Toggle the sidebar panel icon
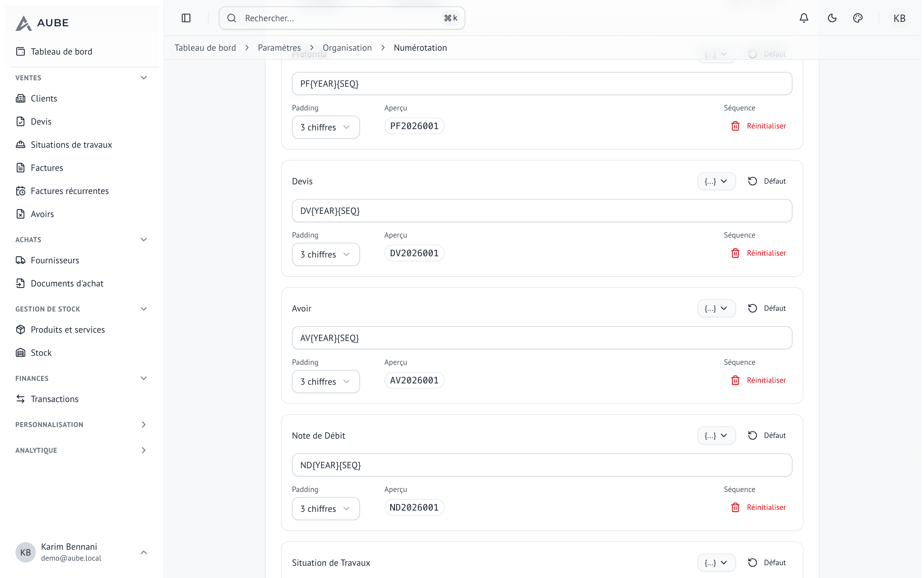 coord(186,18)
